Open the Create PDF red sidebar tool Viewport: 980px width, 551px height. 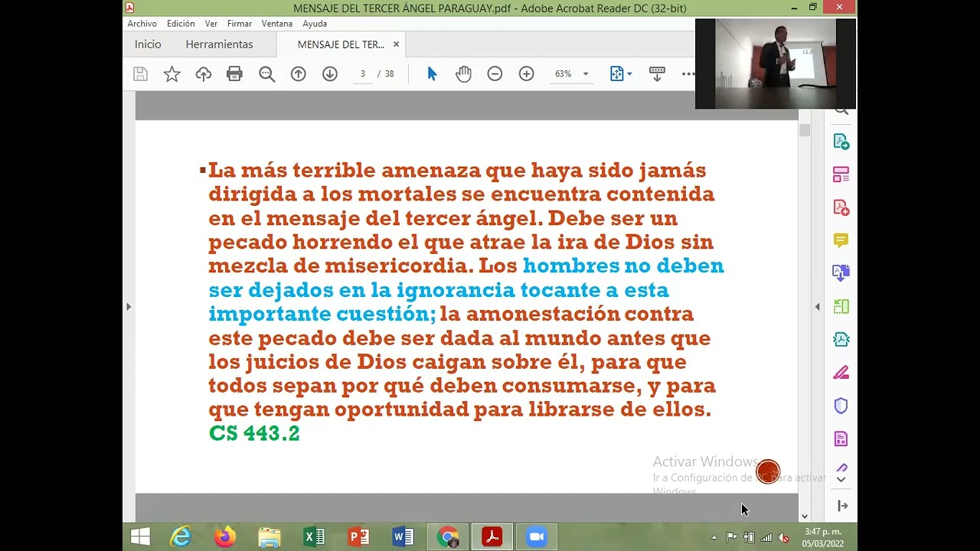[841, 208]
